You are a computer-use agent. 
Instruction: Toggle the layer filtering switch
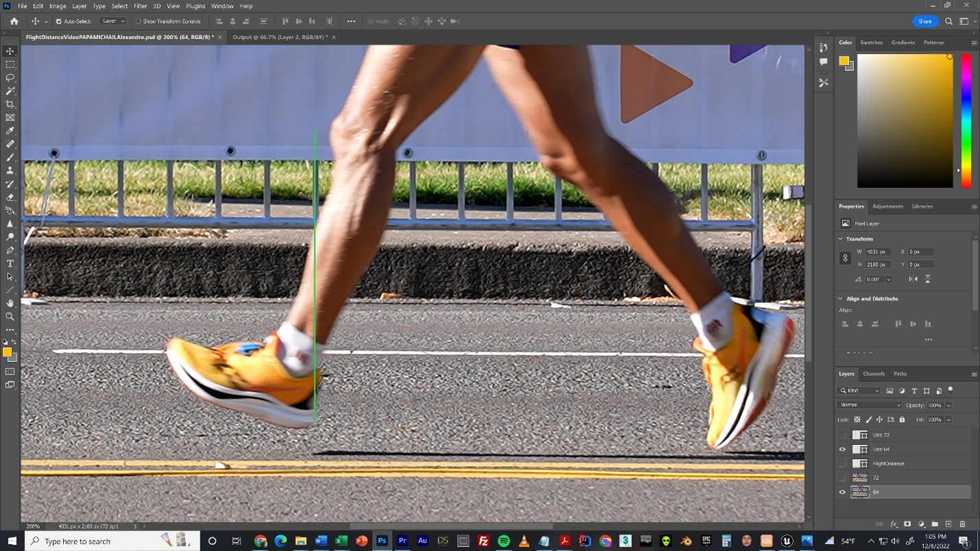[x=951, y=389]
